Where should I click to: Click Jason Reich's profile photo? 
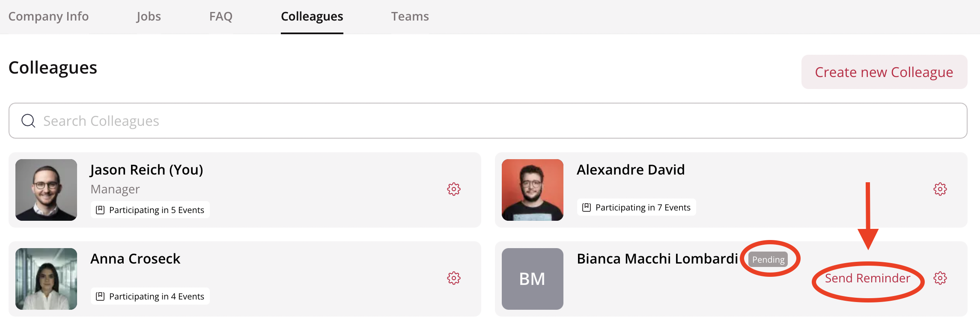[46, 190]
